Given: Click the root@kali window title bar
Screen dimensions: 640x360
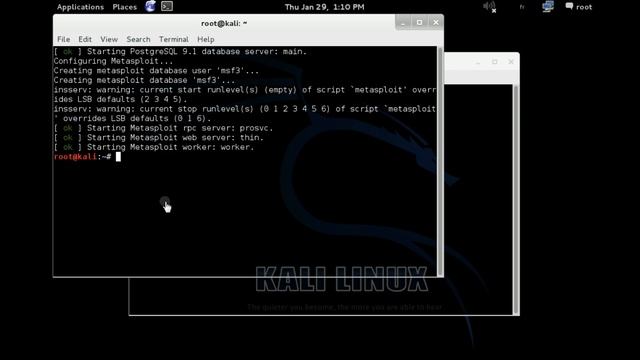Looking at the screenshot, I should point(224,23).
